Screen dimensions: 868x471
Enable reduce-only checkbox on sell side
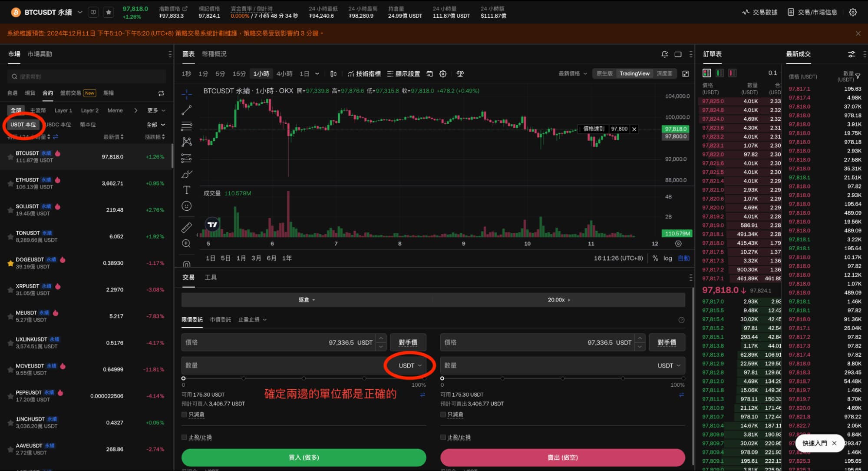443,415
